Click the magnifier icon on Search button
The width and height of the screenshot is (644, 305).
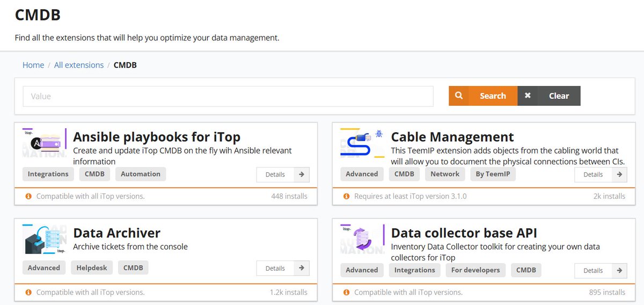point(459,96)
